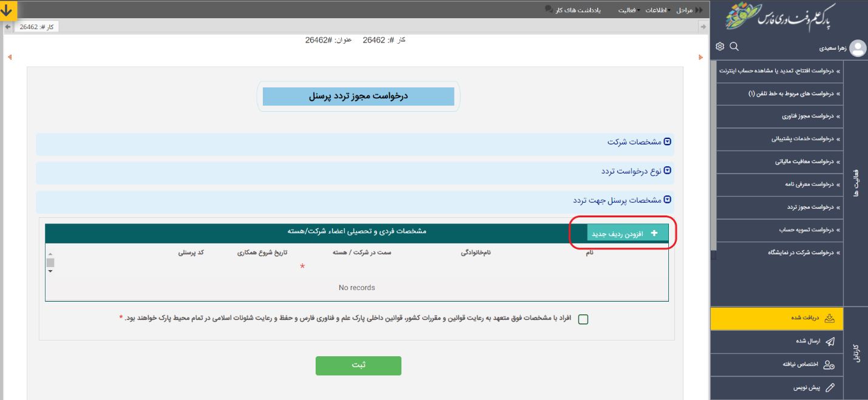This screenshot has width=868, height=400.
Task: Collapse the مشخصات پرسنل جهت تردد section
Action: tap(668, 200)
